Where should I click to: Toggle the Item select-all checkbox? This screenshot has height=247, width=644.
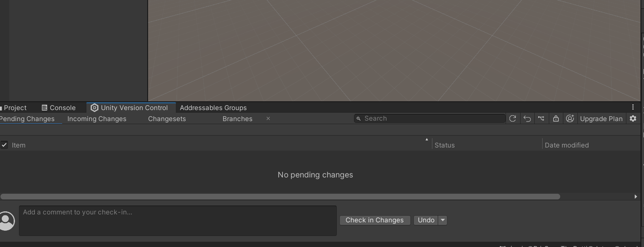pyautogui.click(x=4, y=145)
